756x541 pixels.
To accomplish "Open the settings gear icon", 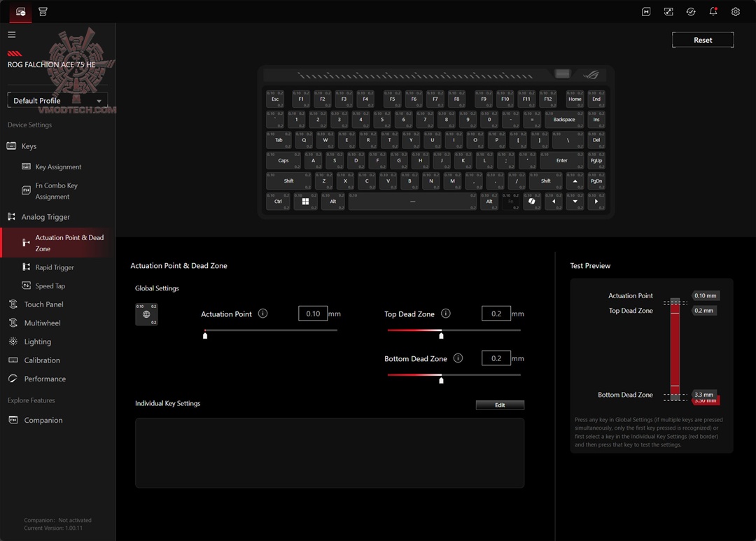I will click(x=735, y=12).
